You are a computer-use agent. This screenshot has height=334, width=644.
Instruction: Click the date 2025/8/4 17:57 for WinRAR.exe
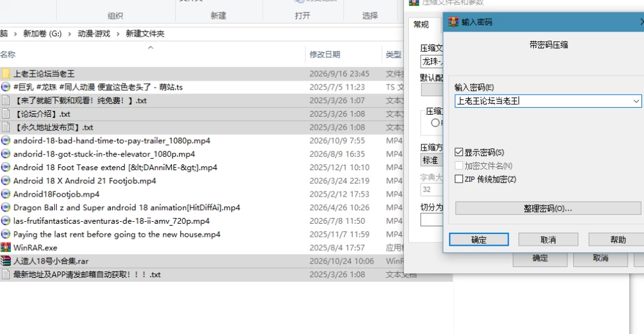(337, 248)
